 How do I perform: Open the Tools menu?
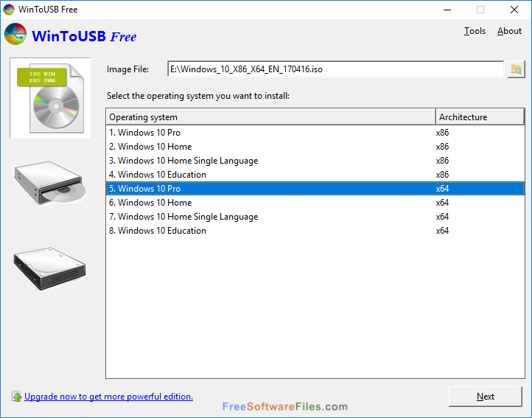point(475,31)
